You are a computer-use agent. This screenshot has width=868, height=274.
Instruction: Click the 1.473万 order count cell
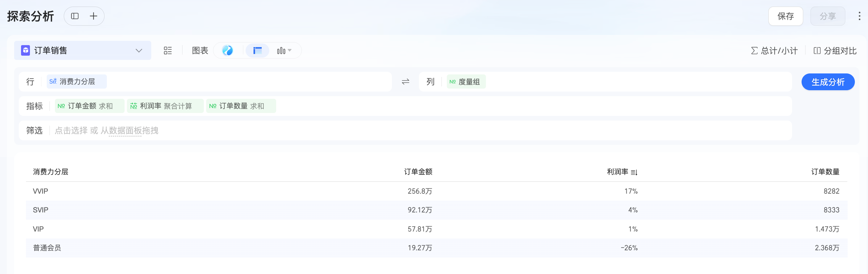pos(827,229)
